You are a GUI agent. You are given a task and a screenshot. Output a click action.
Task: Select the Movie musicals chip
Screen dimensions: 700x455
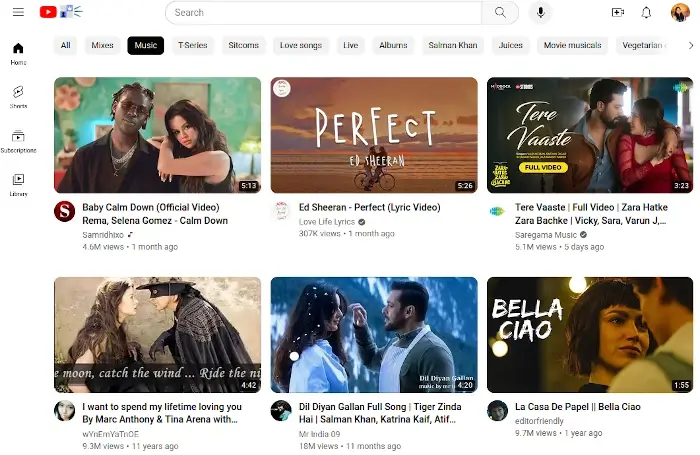pyautogui.click(x=572, y=45)
